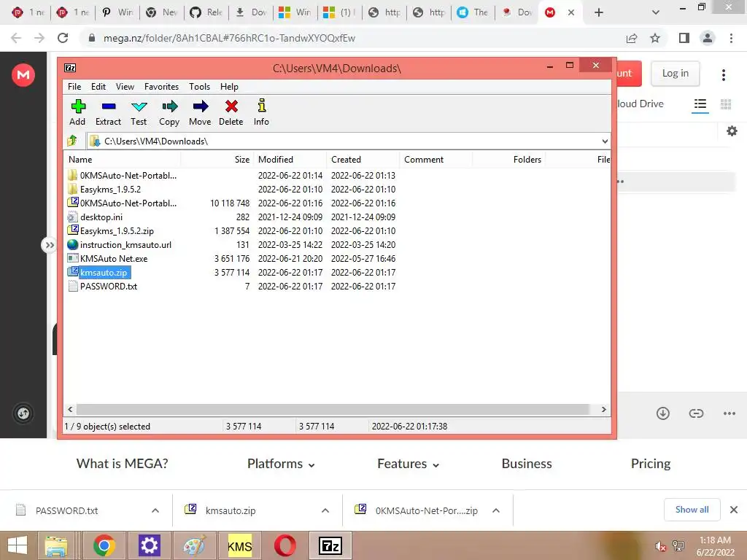The image size is (747, 560).
Task: Expand the Features menu on MEGA
Action: tap(408, 464)
